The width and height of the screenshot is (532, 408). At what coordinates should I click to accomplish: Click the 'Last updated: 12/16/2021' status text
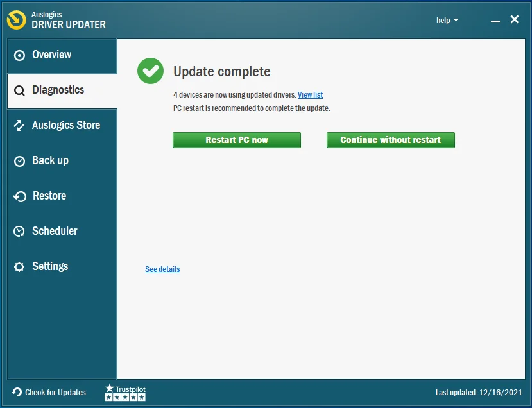click(x=479, y=393)
